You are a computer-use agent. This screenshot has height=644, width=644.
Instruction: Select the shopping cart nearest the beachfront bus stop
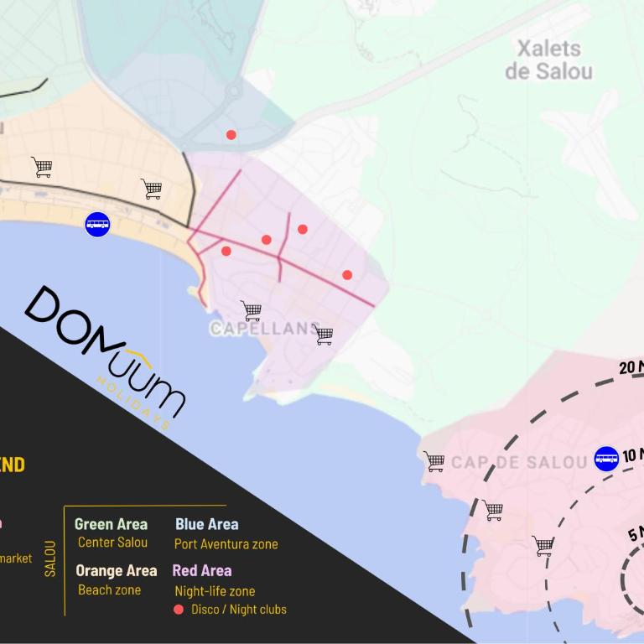pyautogui.click(x=152, y=189)
